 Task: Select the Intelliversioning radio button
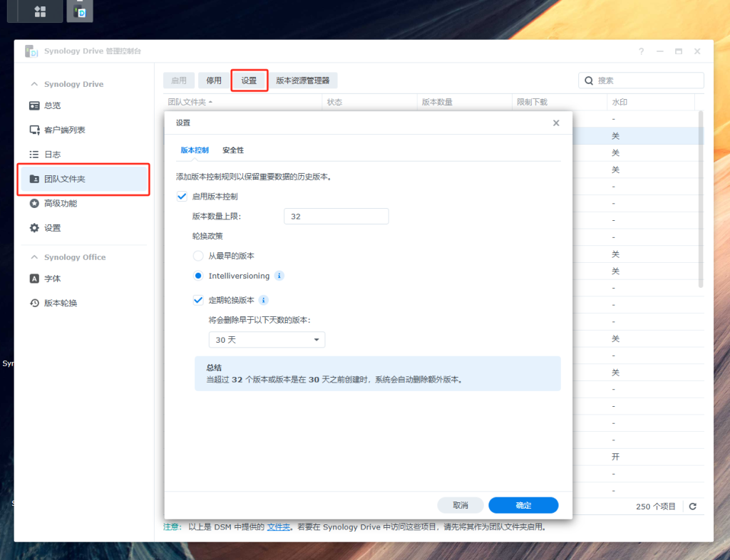click(198, 276)
